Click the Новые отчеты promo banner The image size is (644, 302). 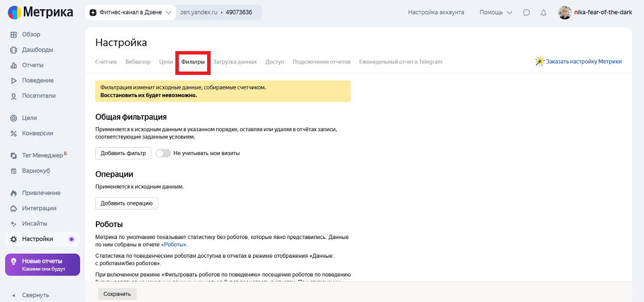[x=43, y=265]
